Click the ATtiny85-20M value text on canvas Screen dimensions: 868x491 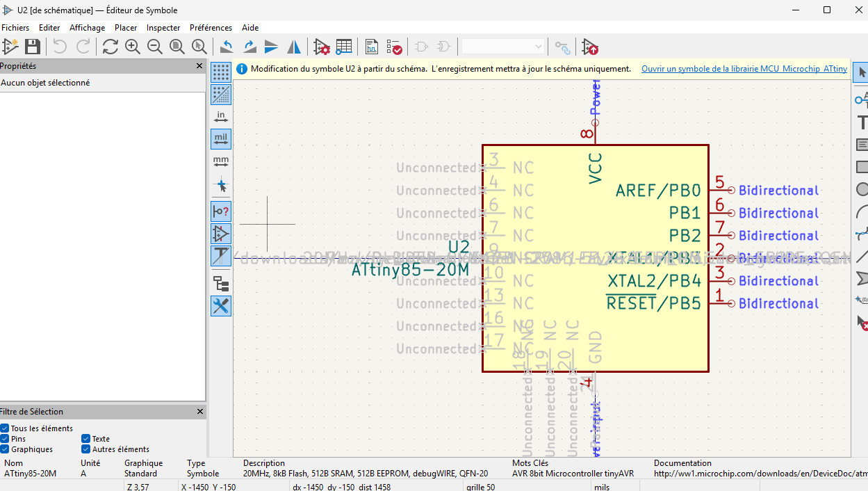click(x=411, y=269)
